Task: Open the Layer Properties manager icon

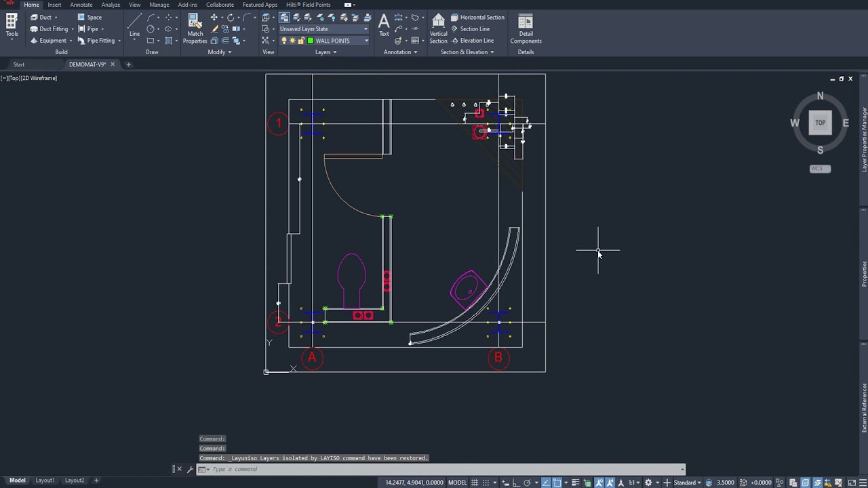Action: [284, 18]
